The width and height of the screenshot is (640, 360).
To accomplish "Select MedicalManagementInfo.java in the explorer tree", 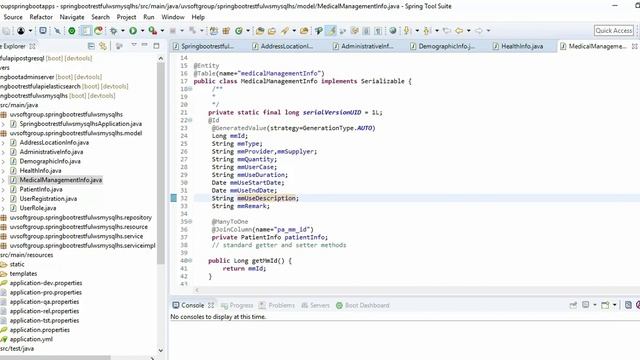I will [x=60, y=180].
